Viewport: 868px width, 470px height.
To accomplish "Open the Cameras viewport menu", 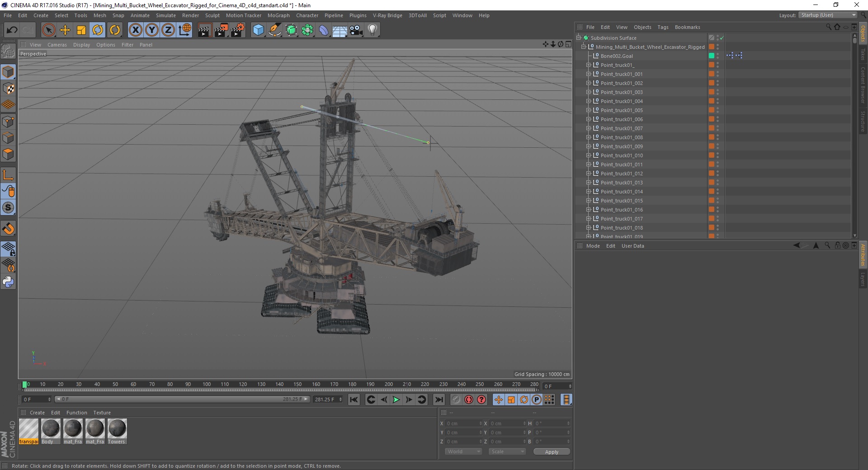I will coord(57,45).
